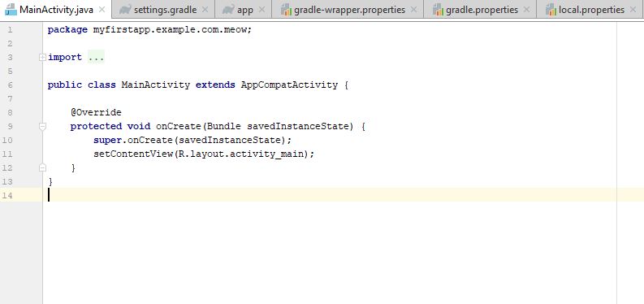Click the @Override annotation
The width and height of the screenshot is (644, 304).
tap(96, 112)
